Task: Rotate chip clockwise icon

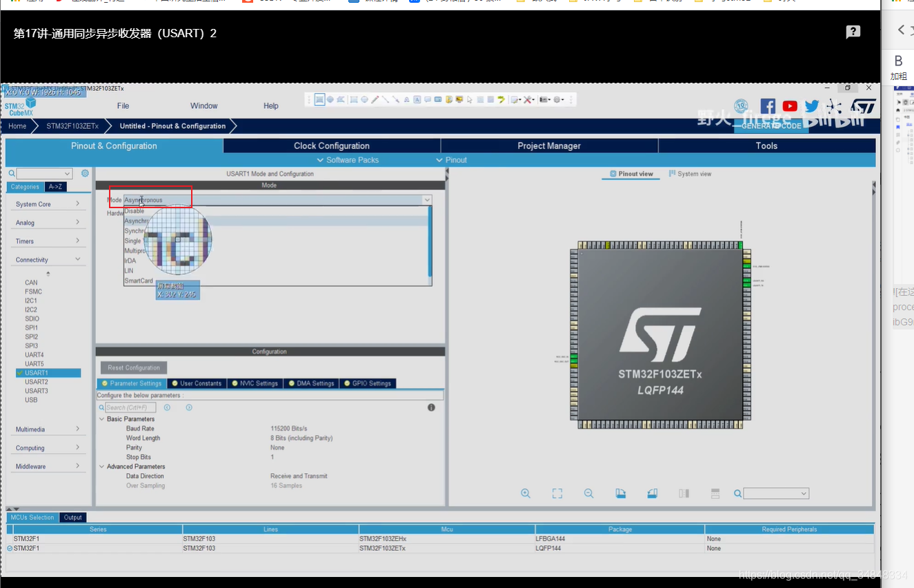Action: [620, 494]
